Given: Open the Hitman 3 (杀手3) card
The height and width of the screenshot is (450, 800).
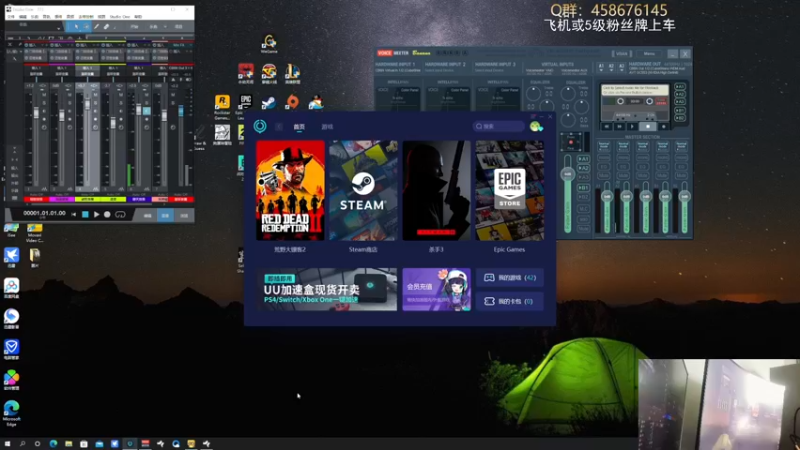Looking at the screenshot, I should (436, 190).
